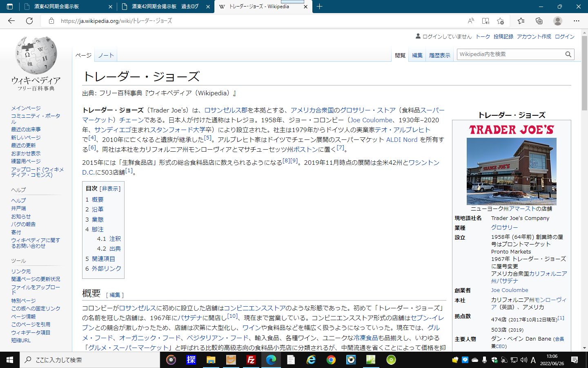Screen dimensions: 588x368
Task: Open the blue 探 app in taskbar
Action: tap(191, 360)
